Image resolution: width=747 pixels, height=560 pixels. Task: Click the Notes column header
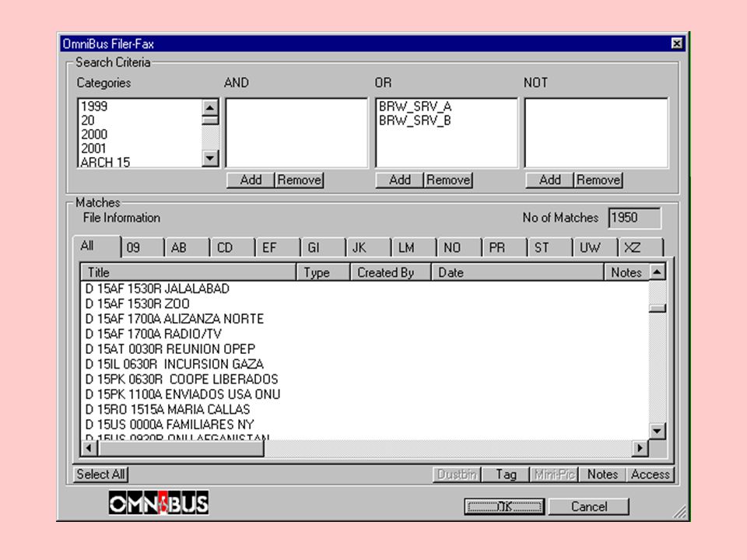click(x=626, y=272)
